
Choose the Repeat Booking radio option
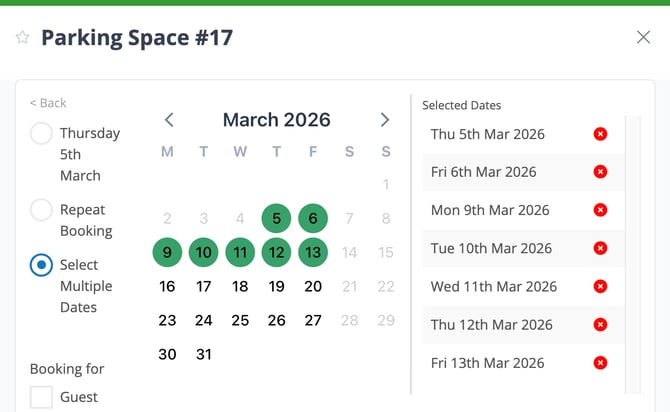(x=41, y=210)
